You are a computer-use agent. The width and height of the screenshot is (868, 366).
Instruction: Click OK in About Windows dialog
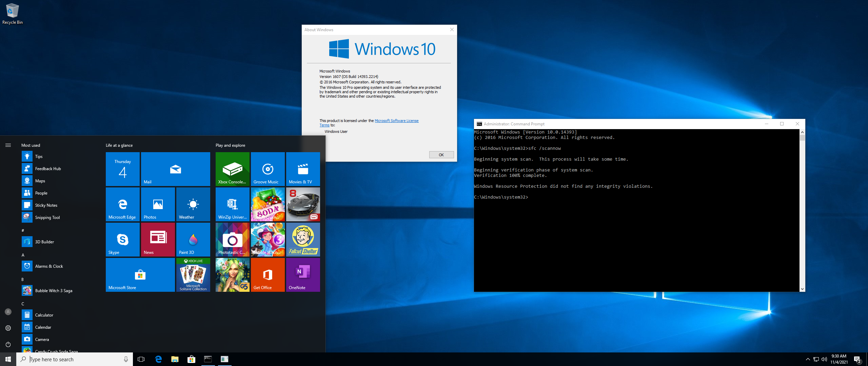coord(441,155)
